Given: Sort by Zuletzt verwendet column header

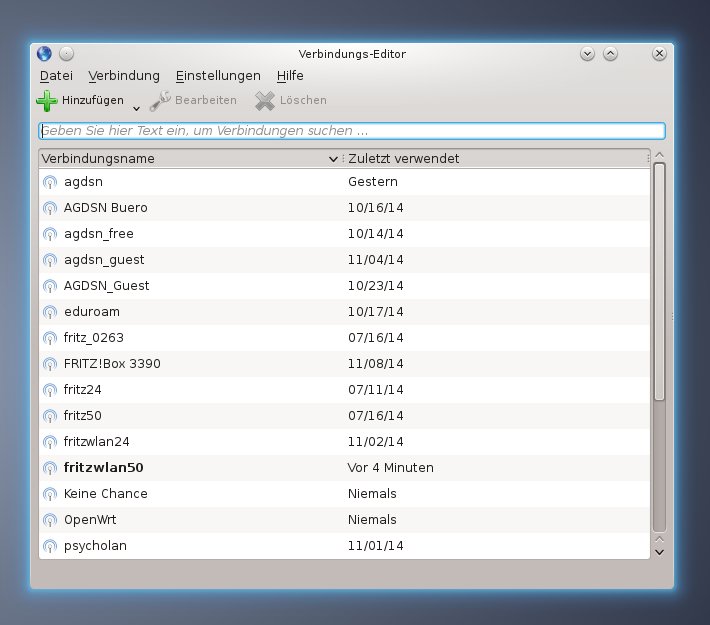Looking at the screenshot, I should click(495, 159).
